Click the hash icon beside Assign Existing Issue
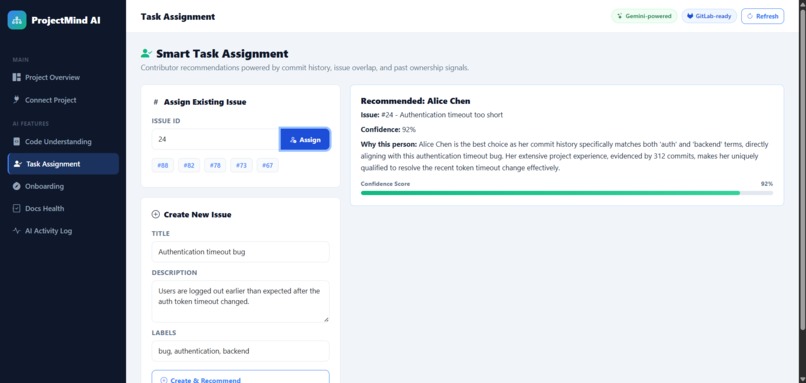 point(156,102)
